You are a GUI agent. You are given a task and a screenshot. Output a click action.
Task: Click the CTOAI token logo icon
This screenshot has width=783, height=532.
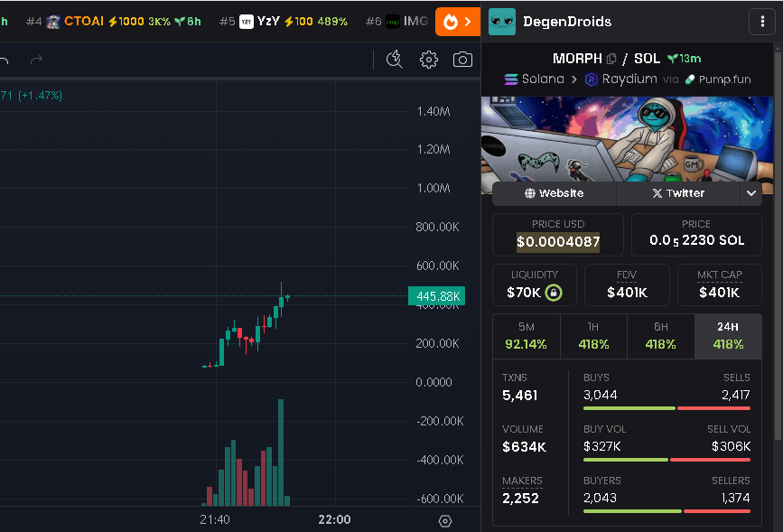(x=53, y=22)
